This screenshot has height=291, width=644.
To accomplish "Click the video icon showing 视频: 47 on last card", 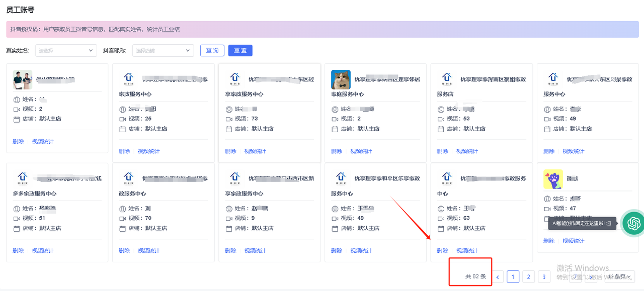I will pos(546,209).
